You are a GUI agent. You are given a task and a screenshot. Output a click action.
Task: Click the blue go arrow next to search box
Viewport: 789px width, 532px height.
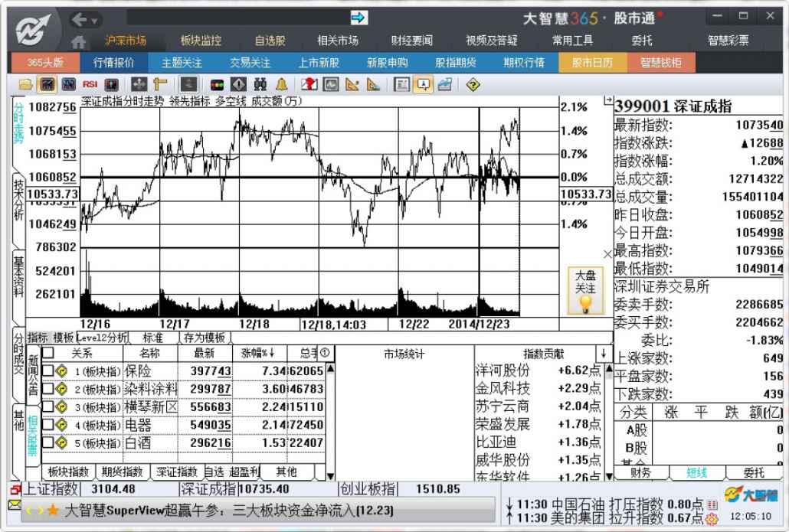pyautogui.click(x=358, y=18)
